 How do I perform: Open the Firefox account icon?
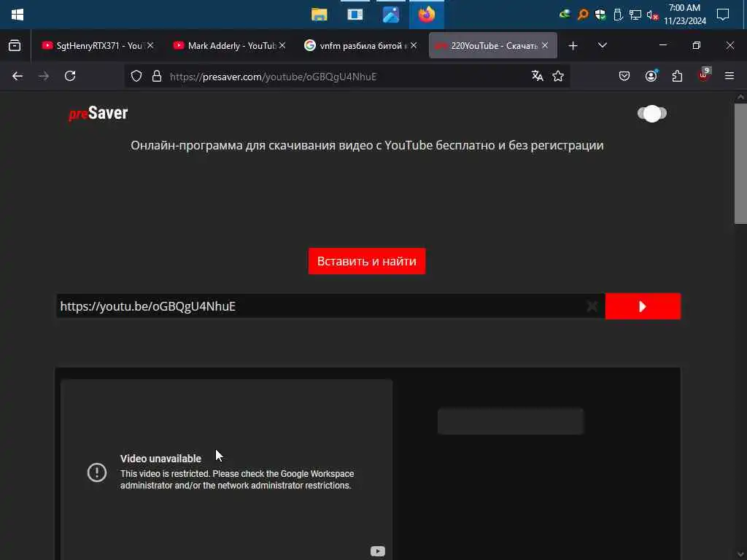point(651,76)
